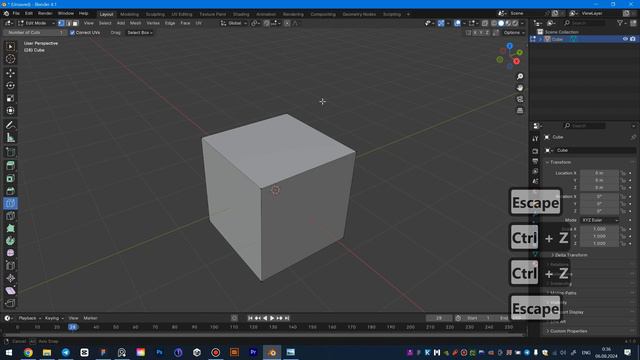
Task: Open the File menu
Action: coord(16,13)
